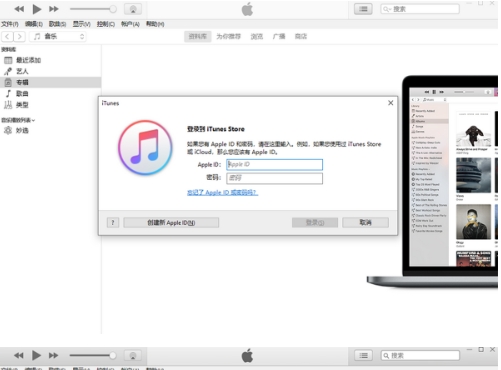Open AirPlay in the upper iTunes window
This screenshot has width=501, height=370.
coord(133,9)
